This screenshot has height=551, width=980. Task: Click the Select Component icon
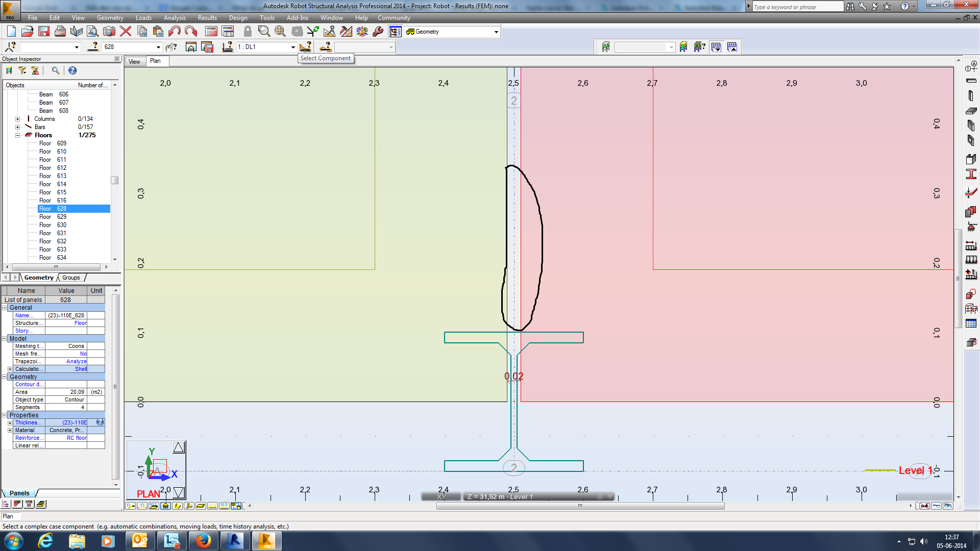coord(305,47)
